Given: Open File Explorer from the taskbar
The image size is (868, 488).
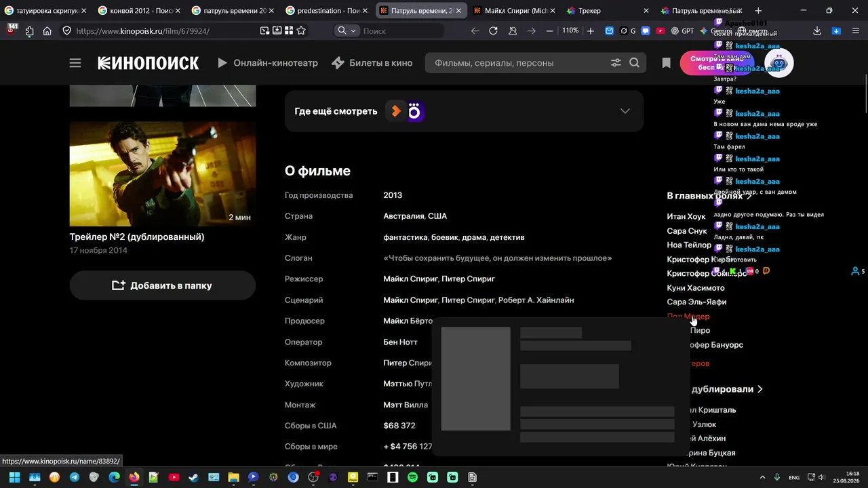Looking at the screenshot, I should tap(233, 477).
